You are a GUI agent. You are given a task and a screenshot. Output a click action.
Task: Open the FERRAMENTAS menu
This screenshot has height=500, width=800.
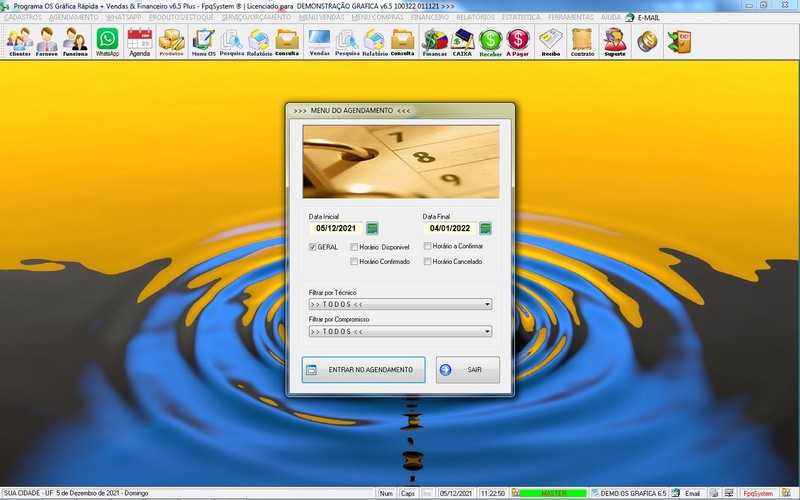coord(570,17)
